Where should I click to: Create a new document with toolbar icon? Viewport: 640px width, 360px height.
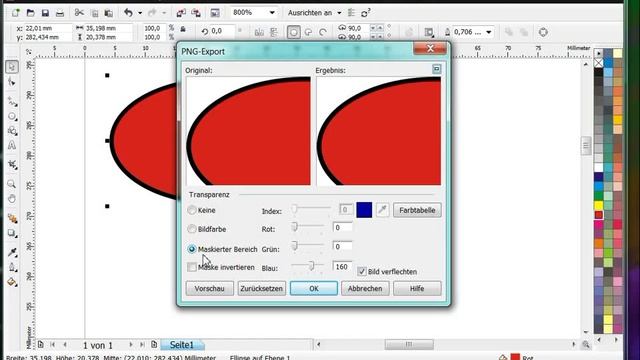16,13
